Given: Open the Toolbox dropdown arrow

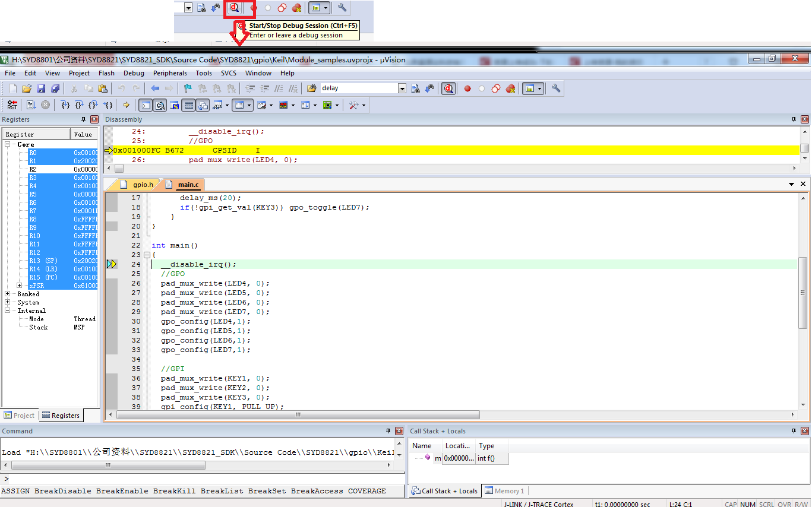Looking at the screenshot, I should pyautogui.click(x=364, y=105).
